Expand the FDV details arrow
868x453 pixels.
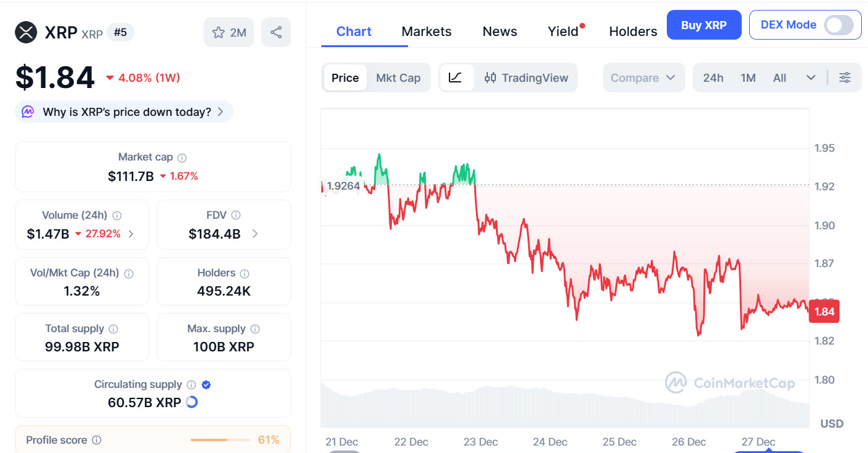pos(255,234)
